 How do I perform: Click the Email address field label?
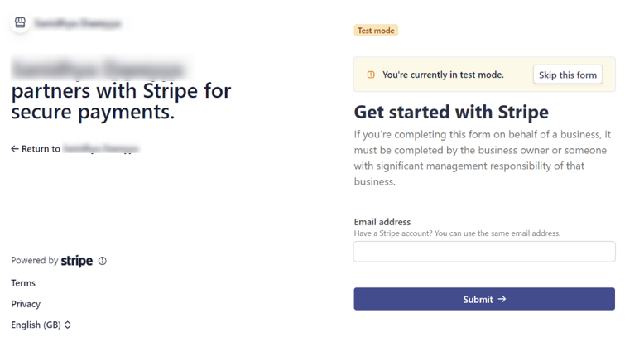pos(382,222)
